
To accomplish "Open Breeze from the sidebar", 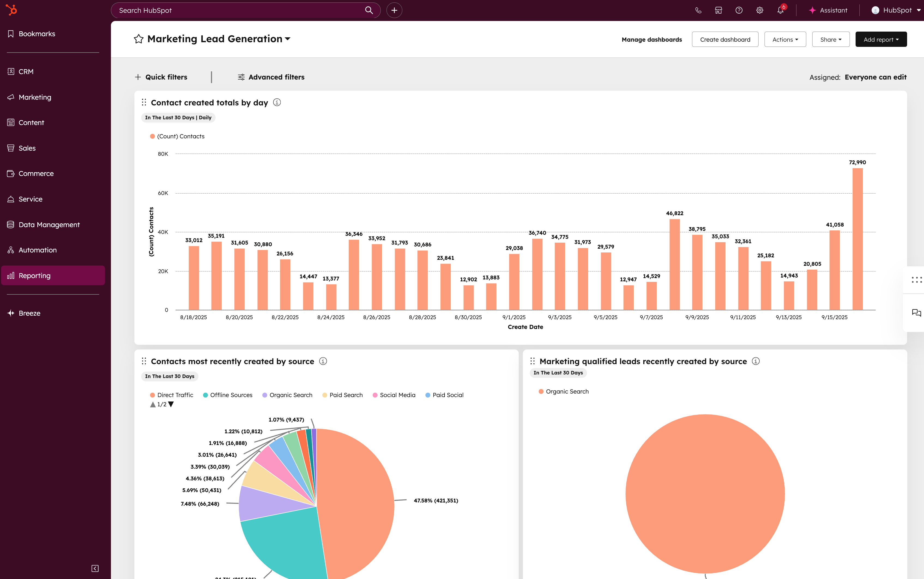I will pos(29,313).
